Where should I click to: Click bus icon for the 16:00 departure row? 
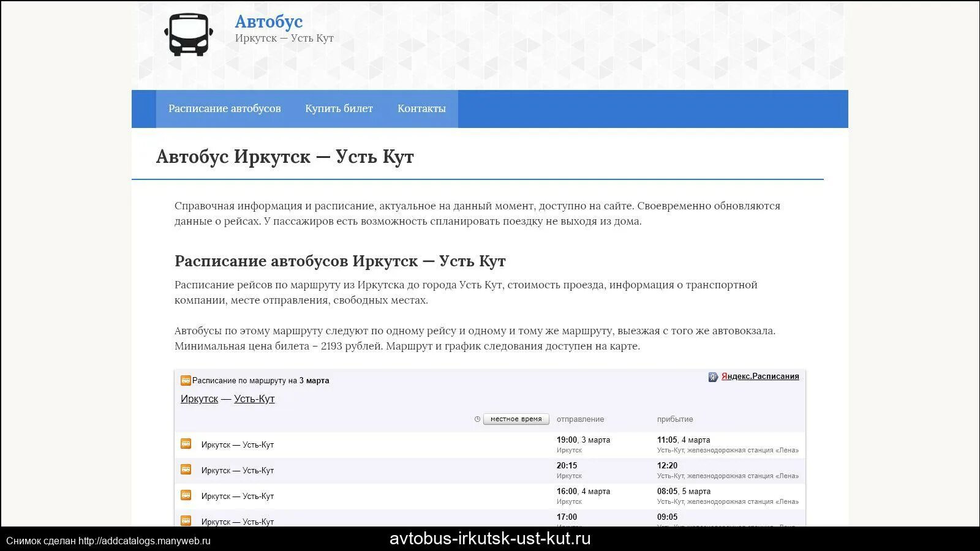[186, 495]
